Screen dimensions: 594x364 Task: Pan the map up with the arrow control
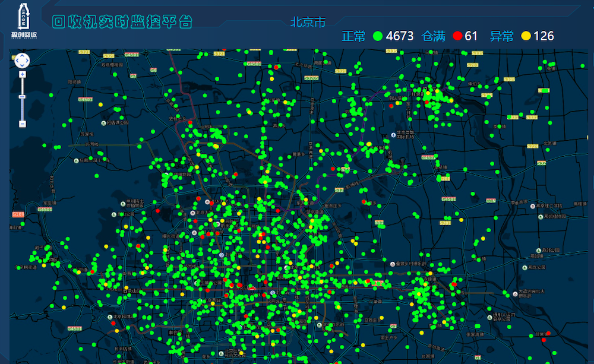pyautogui.click(x=22, y=56)
